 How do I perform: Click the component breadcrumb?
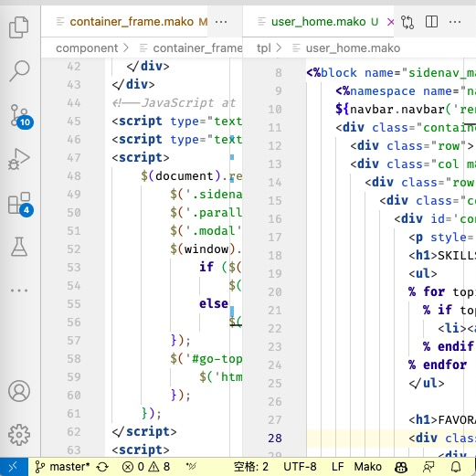(x=87, y=48)
